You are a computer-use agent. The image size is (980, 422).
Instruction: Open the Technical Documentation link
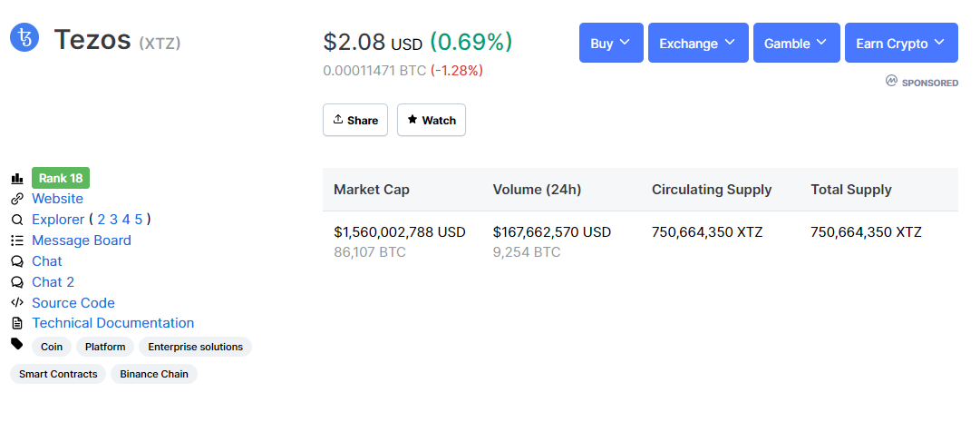coord(113,323)
